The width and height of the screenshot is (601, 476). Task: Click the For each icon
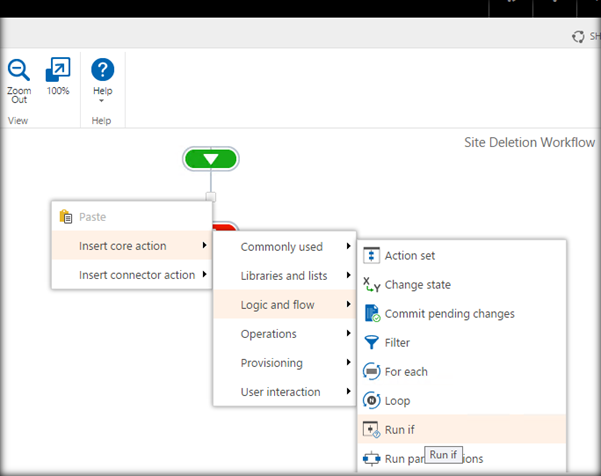[371, 371]
